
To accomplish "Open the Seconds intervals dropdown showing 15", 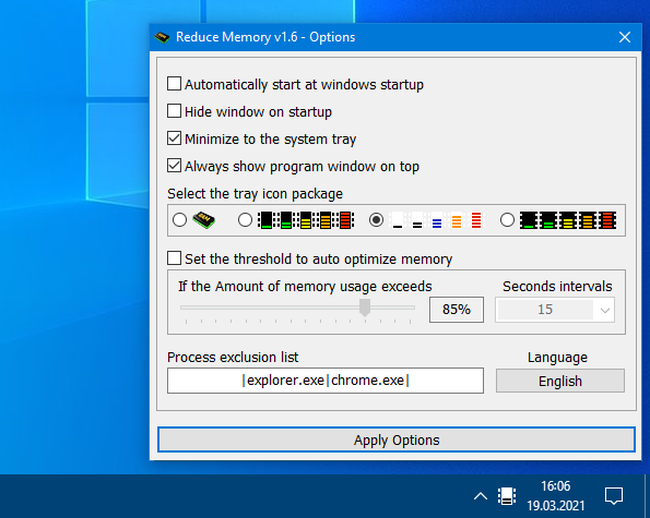I will 555,310.
